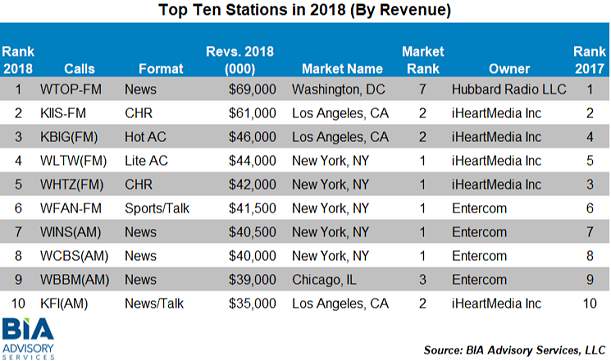
Task: Select the Market Name column header
Action: pyautogui.click(x=342, y=69)
